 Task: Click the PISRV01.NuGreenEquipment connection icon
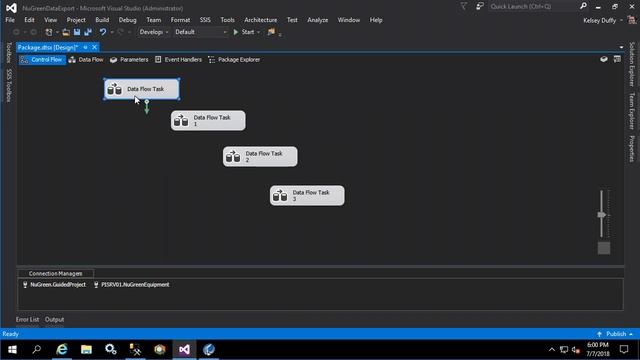click(96, 285)
